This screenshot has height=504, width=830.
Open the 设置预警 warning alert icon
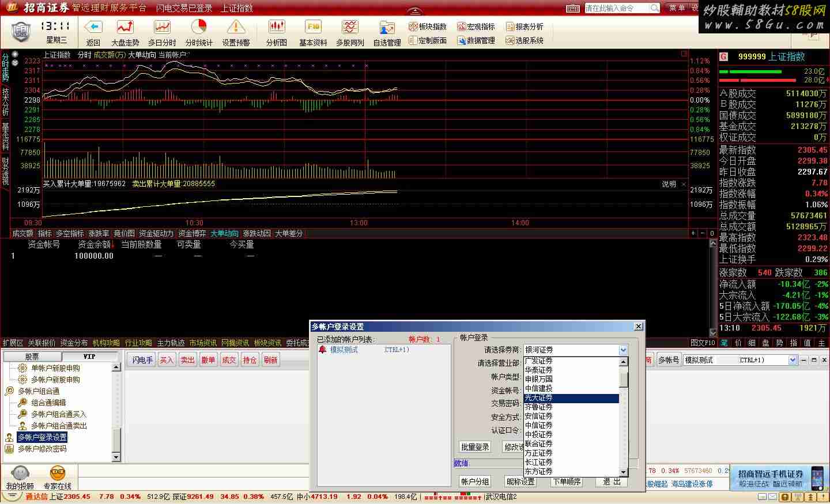(x=236, y=28)
